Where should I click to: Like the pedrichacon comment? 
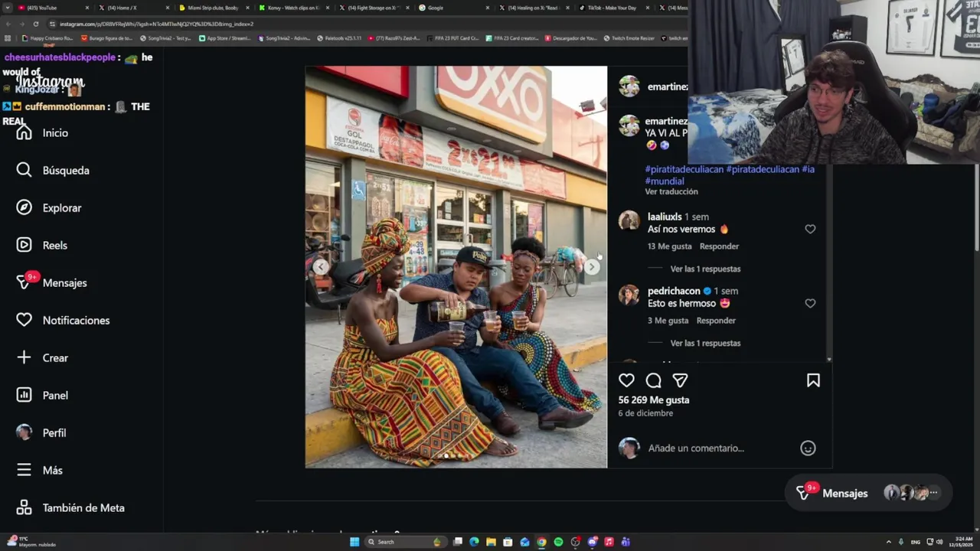(810, 303)
